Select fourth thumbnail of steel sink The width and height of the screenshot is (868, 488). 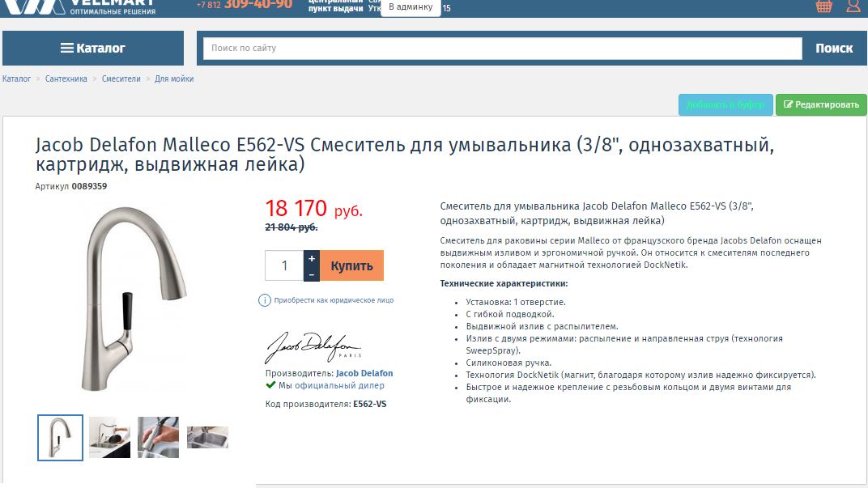point(207,437)
